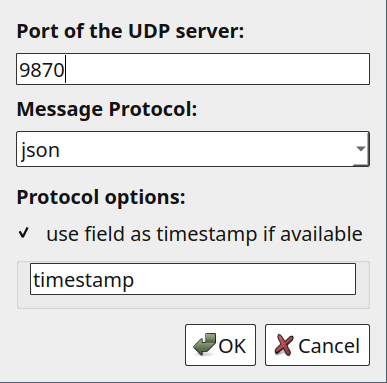Click the "OK" text on the button

pos(232,346)
